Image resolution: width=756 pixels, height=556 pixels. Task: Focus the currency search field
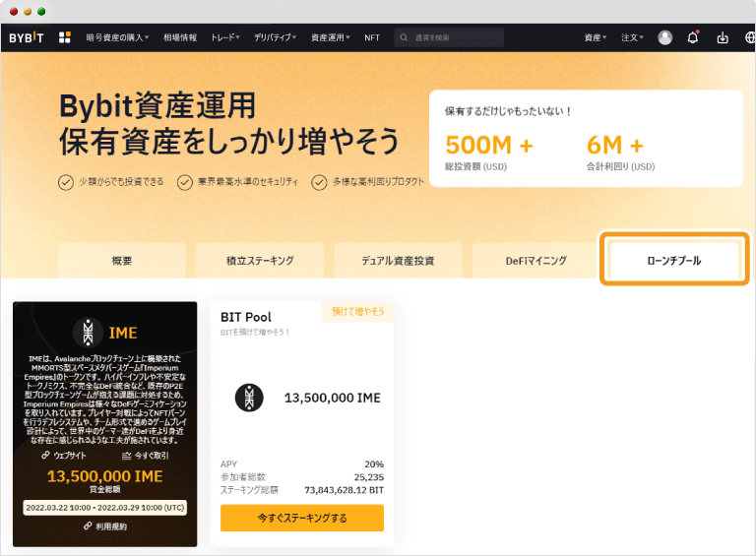[x=449, y=37]
